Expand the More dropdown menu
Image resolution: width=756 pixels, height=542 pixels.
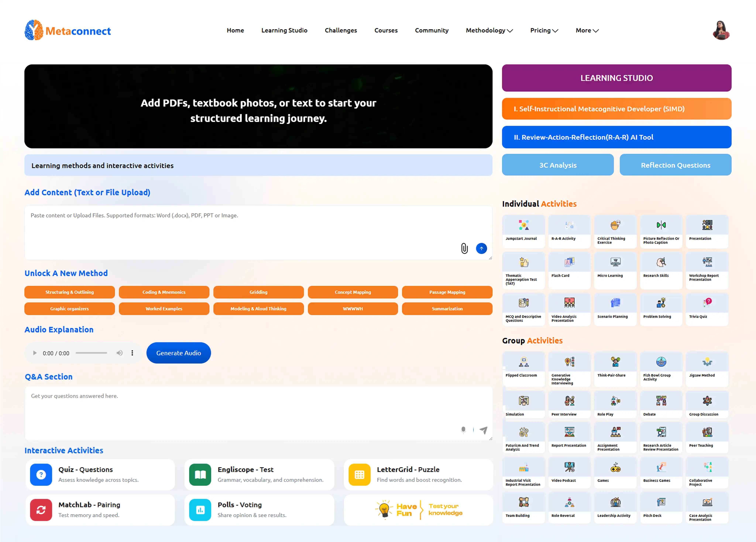click(x=587, y=30)
